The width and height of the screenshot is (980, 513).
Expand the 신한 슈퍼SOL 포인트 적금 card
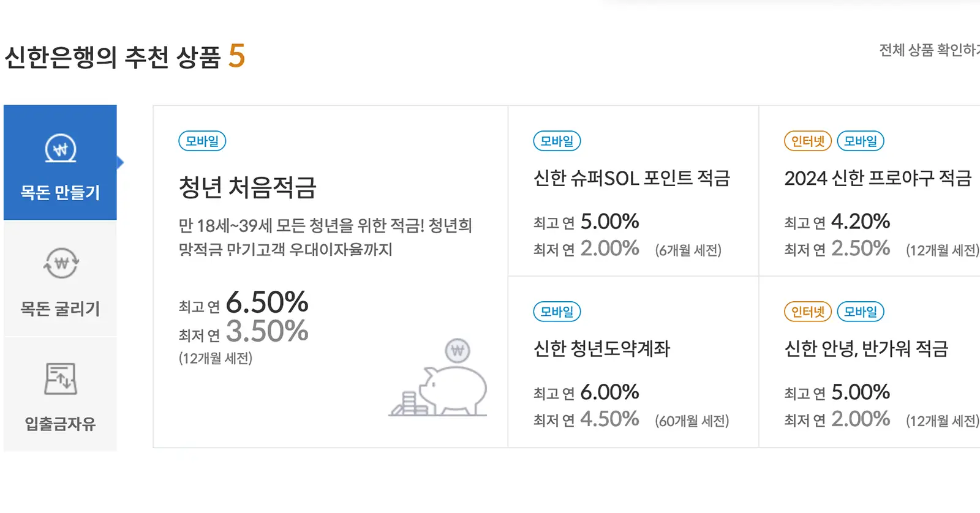634,190
